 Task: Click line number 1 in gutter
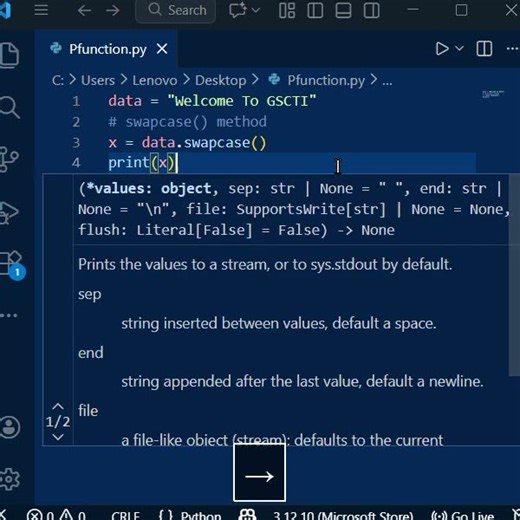pyautogui.click(x=76, y=101)
